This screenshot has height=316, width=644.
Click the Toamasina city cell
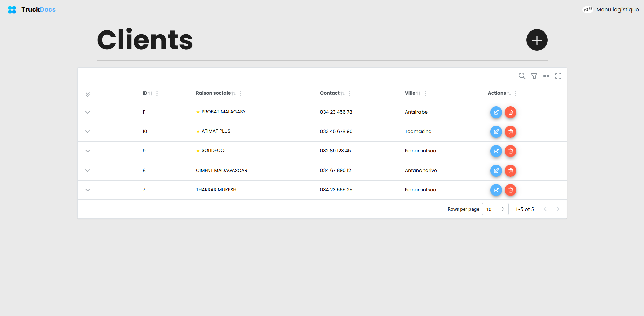click(418, 131)
